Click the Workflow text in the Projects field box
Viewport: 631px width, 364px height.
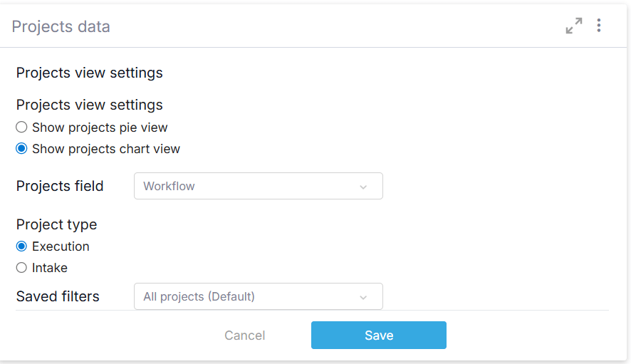click(x=169, y=186)
